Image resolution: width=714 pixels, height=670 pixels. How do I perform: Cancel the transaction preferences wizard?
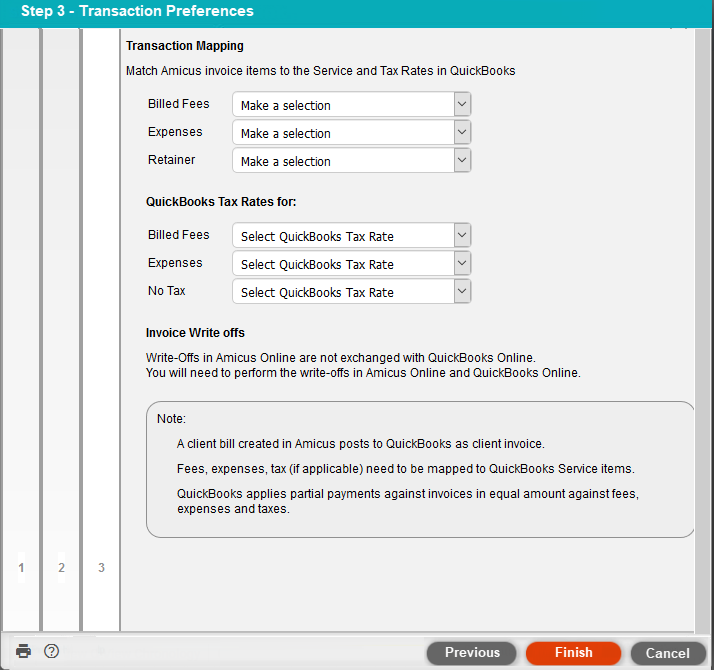point(668,653)
